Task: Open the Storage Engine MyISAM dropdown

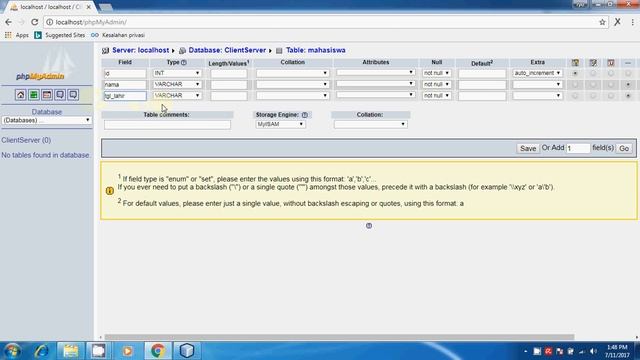Action: click(280, 124)
